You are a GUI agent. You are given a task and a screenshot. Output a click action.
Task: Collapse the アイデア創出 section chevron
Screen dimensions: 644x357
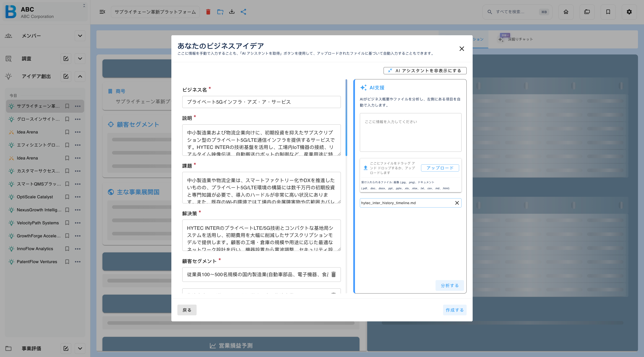pyautogui.click(x=80, y=76)
